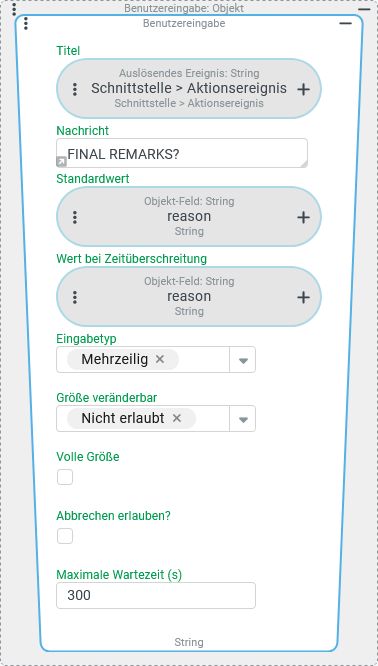
Task: Collapse the inner Benutzereingabe block
Action: pyautogui.click(x=345, y=23)
